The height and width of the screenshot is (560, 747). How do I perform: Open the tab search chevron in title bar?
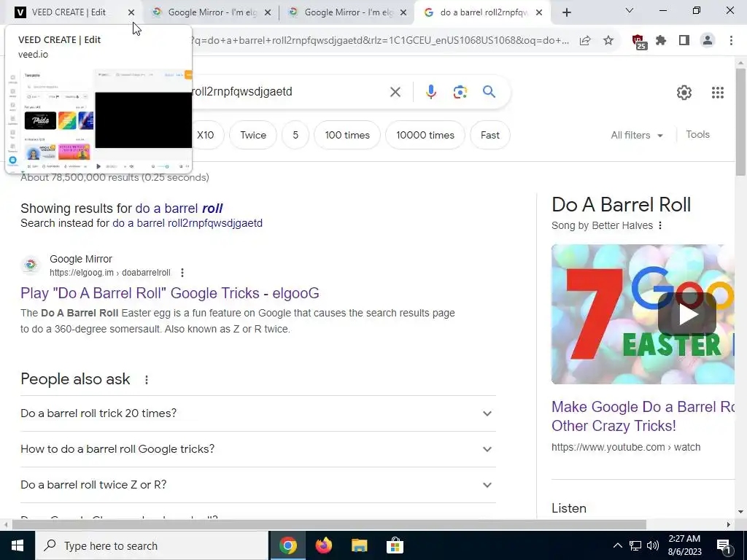point(629,10)
